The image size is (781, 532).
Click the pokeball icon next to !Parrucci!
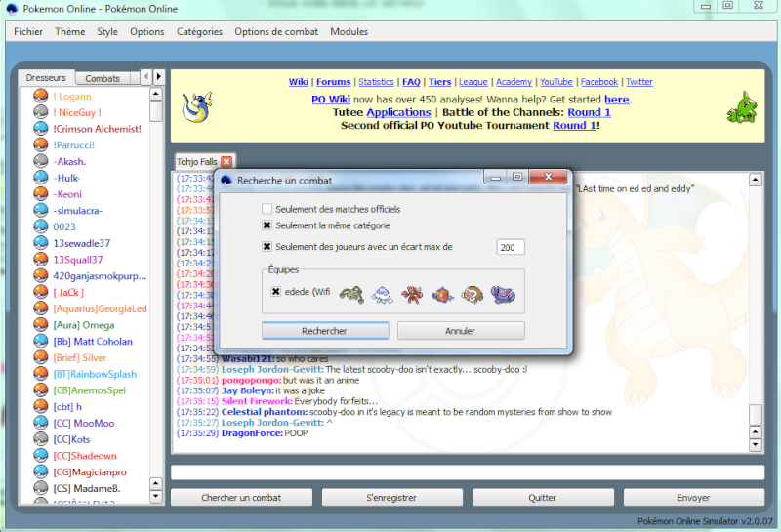40,144
